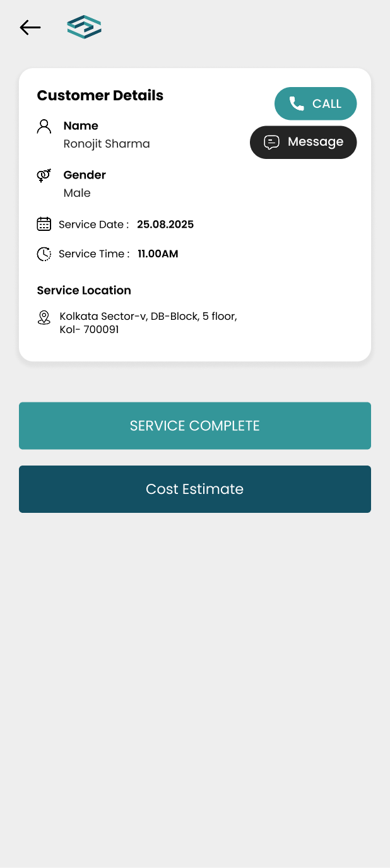Send a message via Message button
Screen dimensions: 390x868
point(304,142)
